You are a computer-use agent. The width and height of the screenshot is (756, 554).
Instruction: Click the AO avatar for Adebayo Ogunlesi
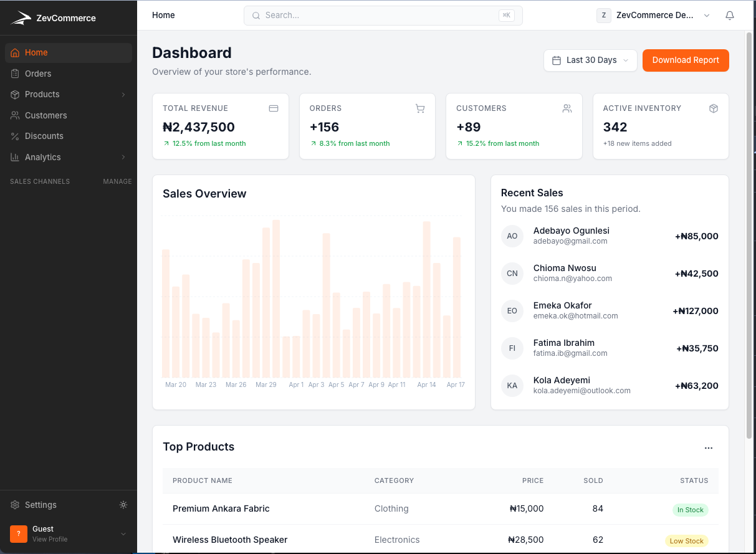click(512, 236)
